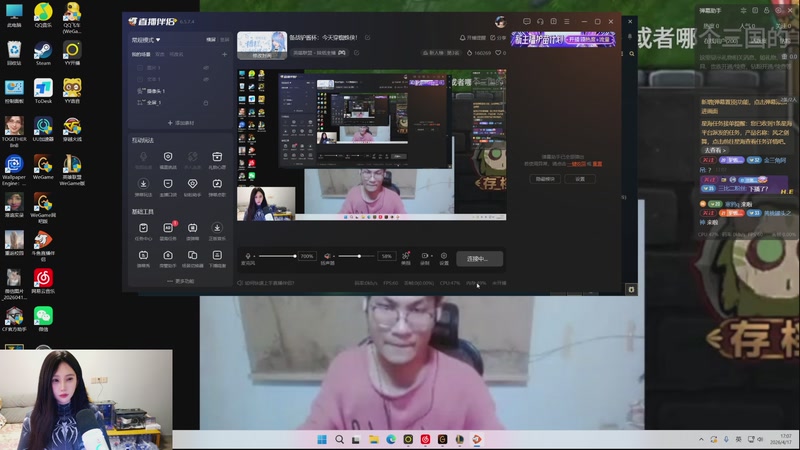Open the message icon in the title bar
Screen dimensions: 800x450
527,21
